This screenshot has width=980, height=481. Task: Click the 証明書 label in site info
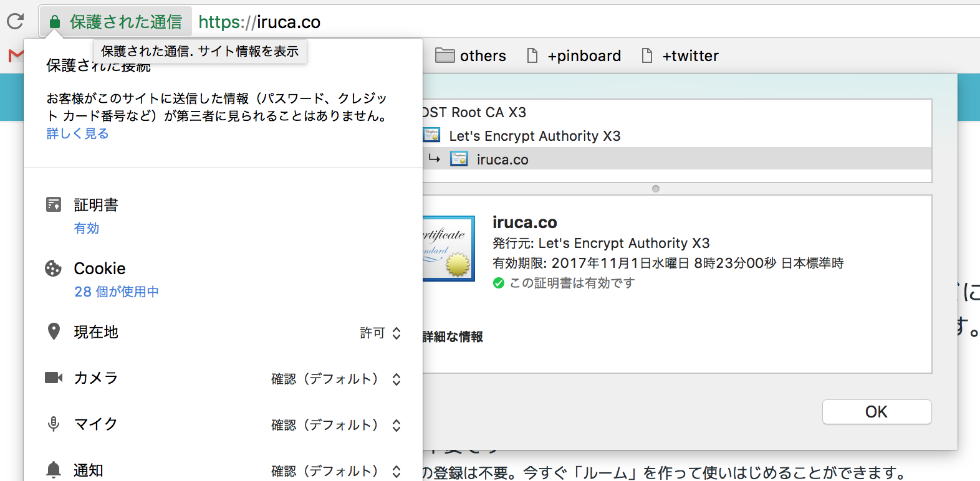[96, 205]
